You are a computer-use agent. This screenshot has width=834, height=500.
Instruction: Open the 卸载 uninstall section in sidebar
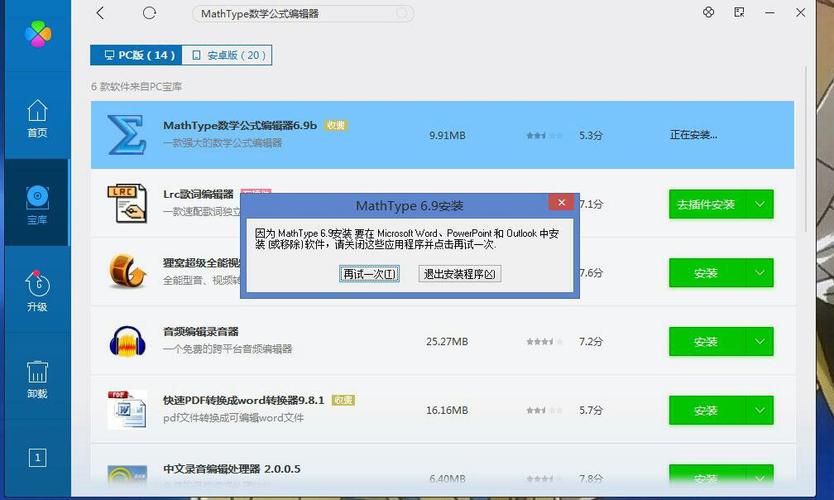37,379
